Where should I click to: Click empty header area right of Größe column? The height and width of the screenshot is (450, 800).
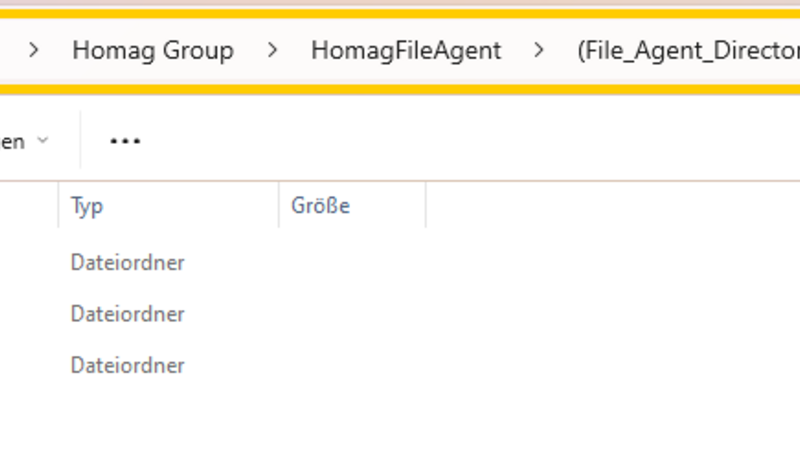[x=612, y=206]
